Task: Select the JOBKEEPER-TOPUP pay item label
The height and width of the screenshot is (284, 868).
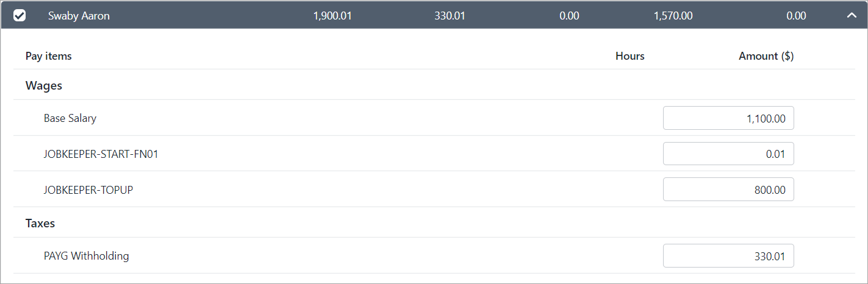Action: coord(88,190)
